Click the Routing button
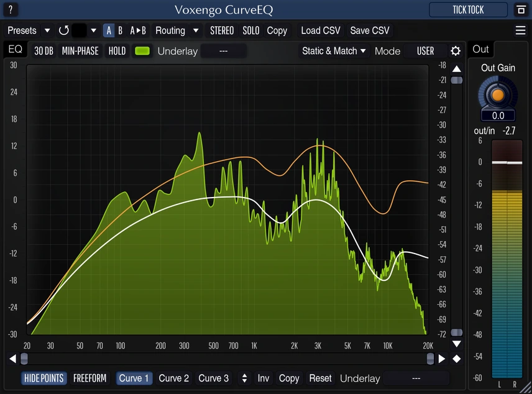This screenshot has width=532, height=394. tap(170, 30)
